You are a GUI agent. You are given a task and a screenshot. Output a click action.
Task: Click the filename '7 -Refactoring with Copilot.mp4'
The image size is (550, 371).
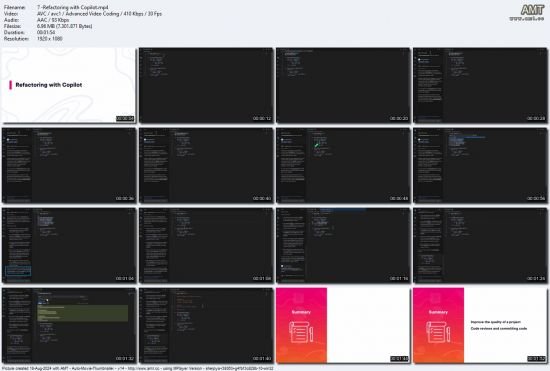pyautogui.click(x=73, y=7)
